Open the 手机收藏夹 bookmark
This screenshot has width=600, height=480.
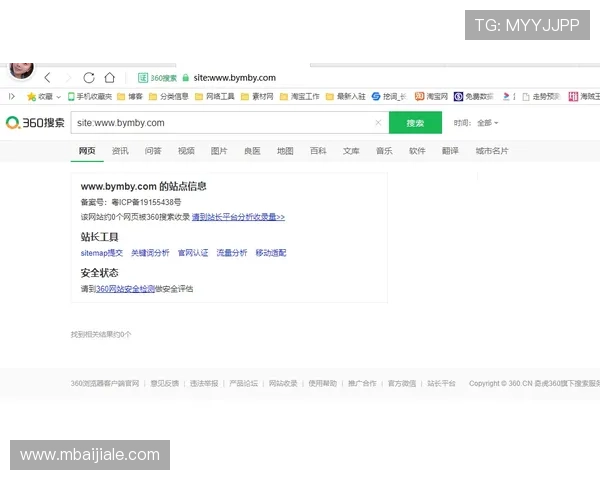90,96
